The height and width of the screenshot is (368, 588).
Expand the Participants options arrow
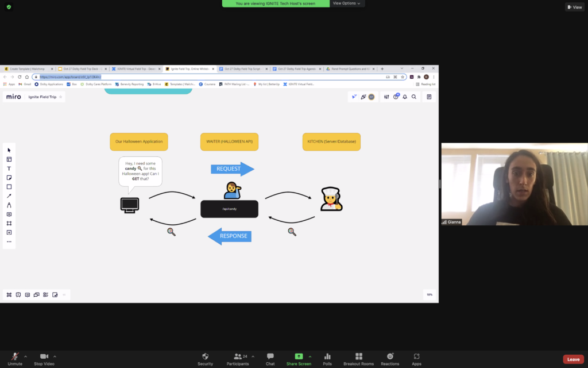coord(253,356)
